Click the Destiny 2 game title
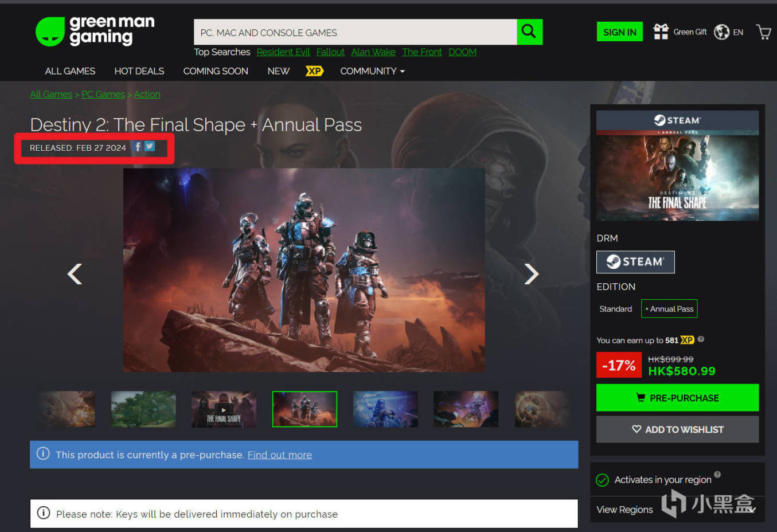This screenshot has height=532, width=777. 196,124
